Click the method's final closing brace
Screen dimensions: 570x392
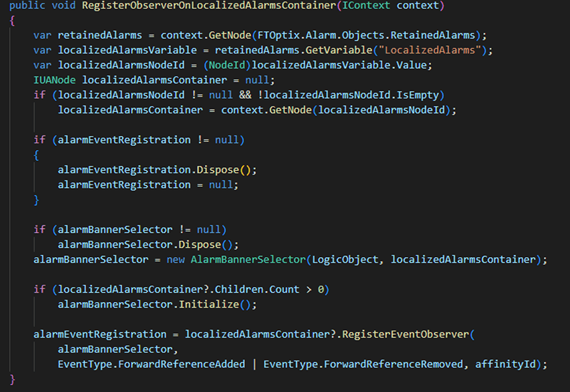(x=12, y=379)
